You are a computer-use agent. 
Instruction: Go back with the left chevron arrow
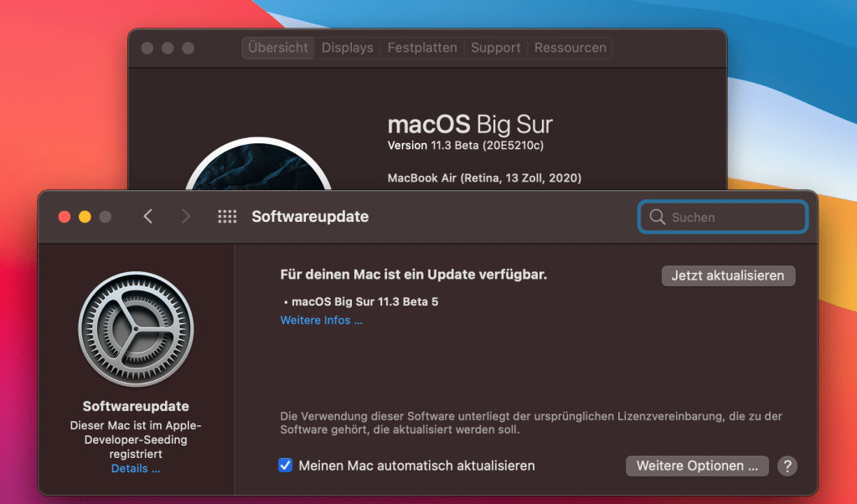pos(148,217)
